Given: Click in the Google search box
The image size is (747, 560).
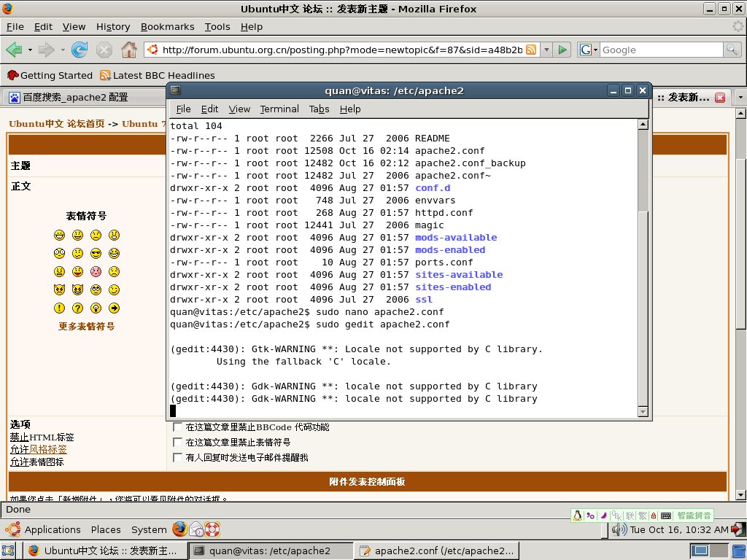Looking at the screenshot, I should click(x=661, y=50).
